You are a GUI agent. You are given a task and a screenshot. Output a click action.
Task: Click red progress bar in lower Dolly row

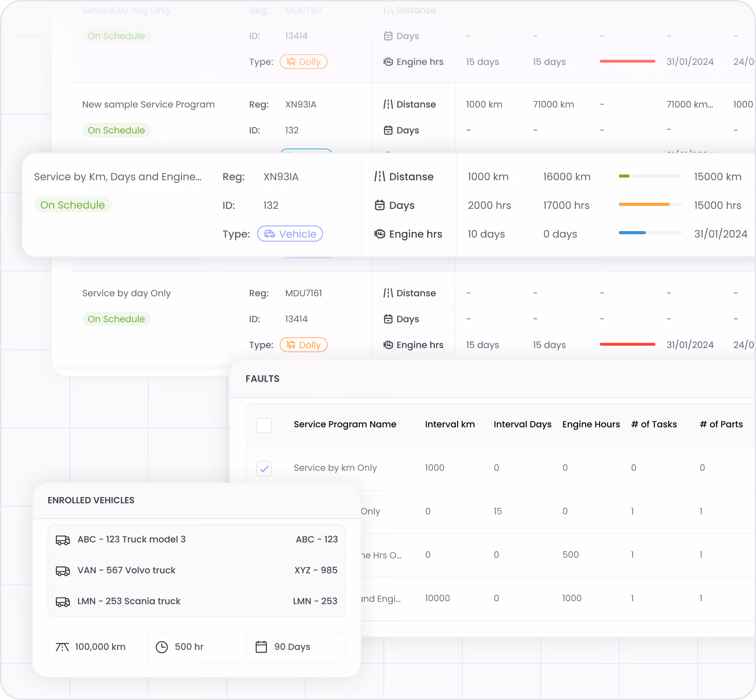(x=627, y=344)
